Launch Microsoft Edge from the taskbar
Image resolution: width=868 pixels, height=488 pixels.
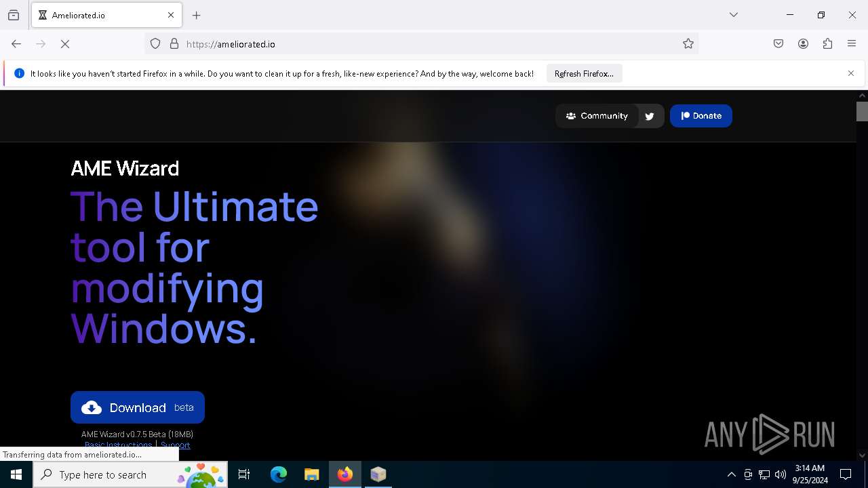[279, 474]
